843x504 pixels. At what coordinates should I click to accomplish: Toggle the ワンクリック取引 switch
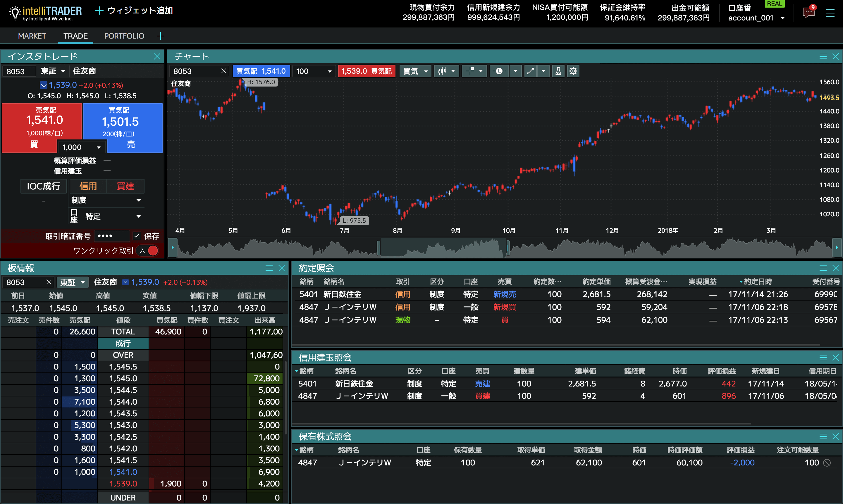pyautogui.click(x=147, y=251)
